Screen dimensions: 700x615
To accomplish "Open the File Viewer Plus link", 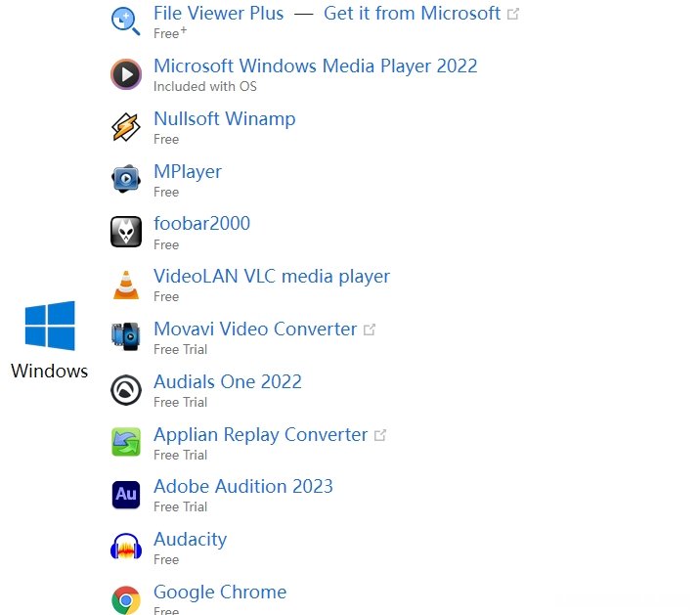I will (218, 14).
